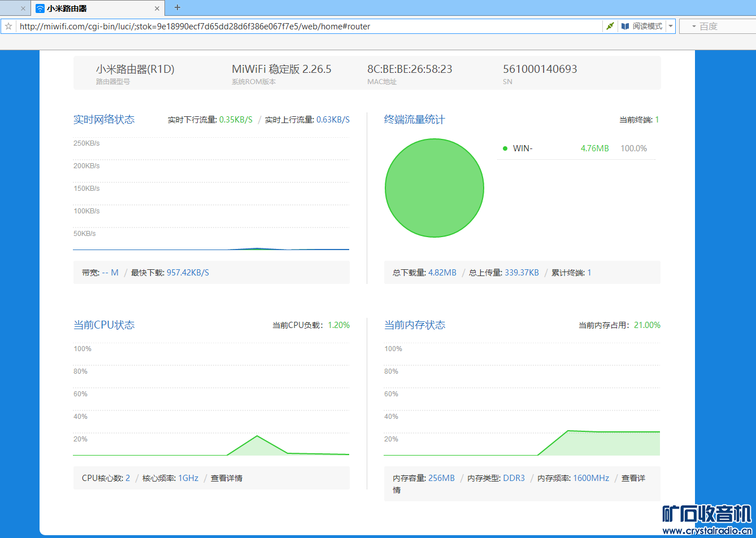Click the serial number 561000140693
Image resolution: width=756 pixels, height=538 pixels.
pyautogui.click(x=540, y=69)
